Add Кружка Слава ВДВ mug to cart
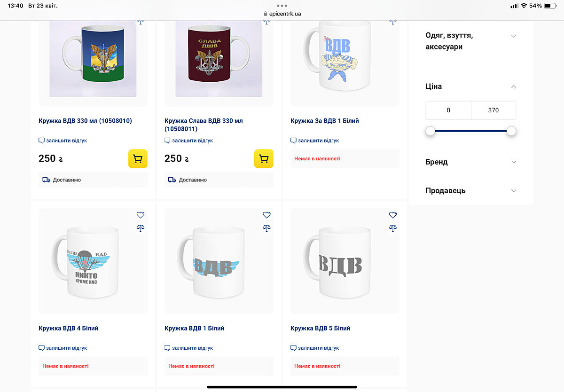The width and height of the screenshot is (564, 392). (x=264, y=159)
